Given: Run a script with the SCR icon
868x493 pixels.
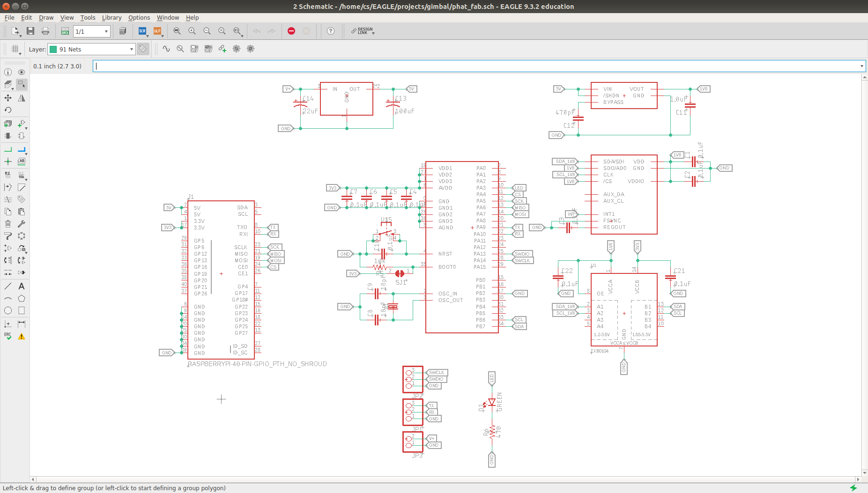Looking at the screenshot, I should (x=142, y=31).
